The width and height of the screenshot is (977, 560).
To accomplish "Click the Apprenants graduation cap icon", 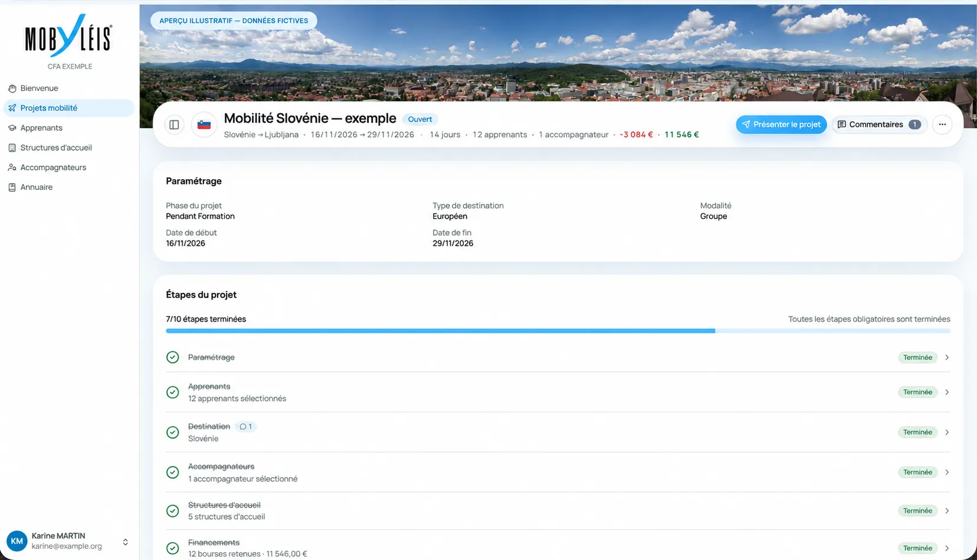I will 12,128.
